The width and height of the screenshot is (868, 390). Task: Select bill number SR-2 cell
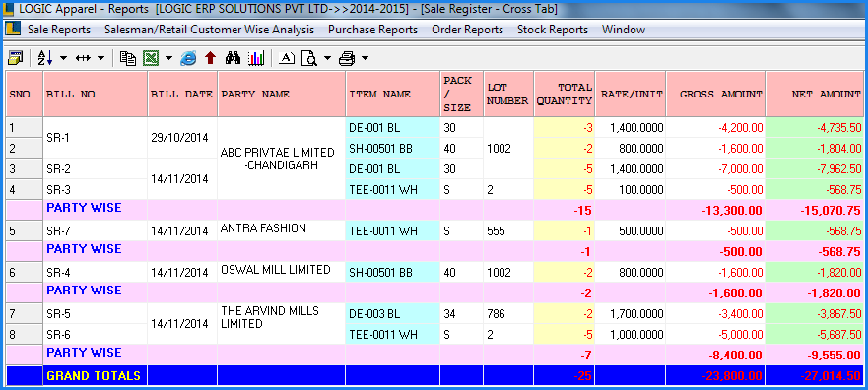pyautogui.click(x=96, y=168)
